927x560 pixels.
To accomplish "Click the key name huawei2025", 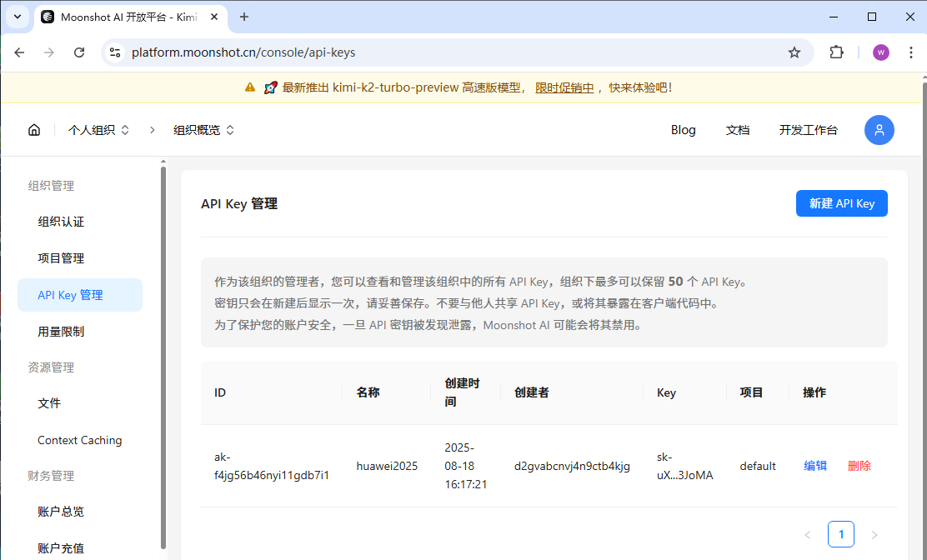I will pyautogui.click(x=387, y=466).
